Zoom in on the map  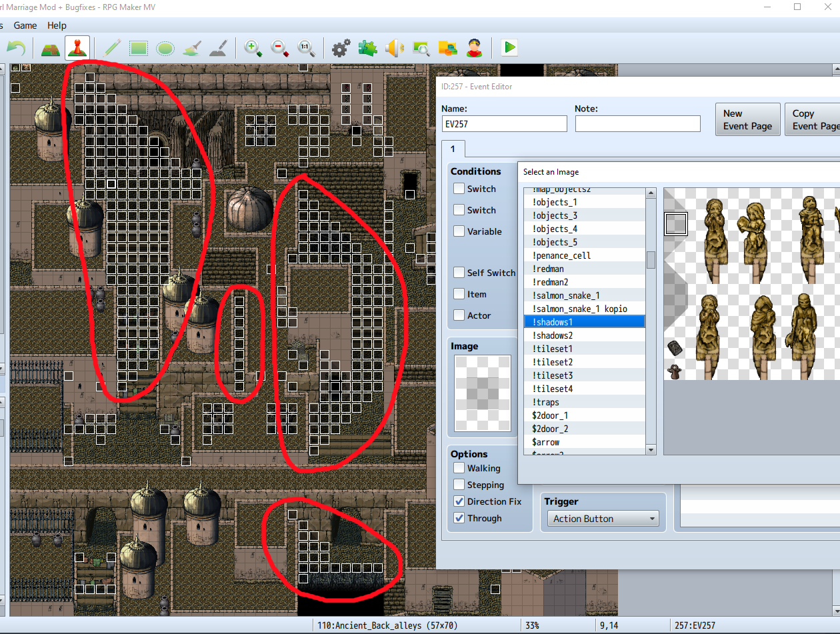[253, 48]
